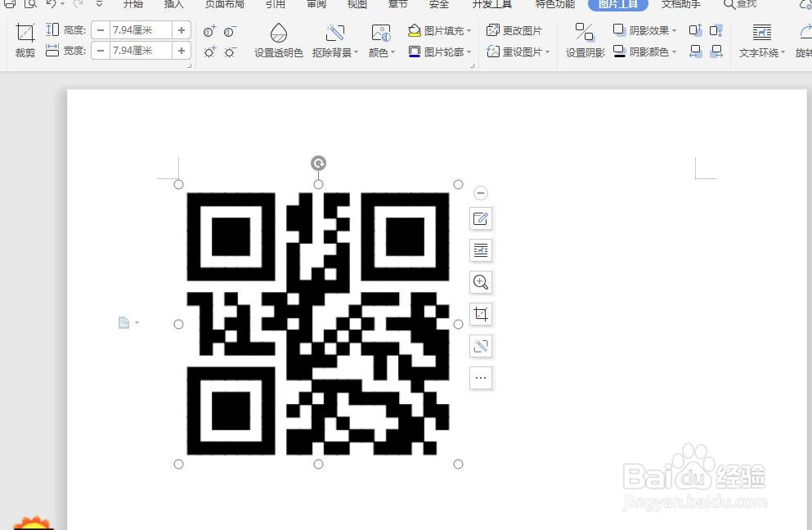This screenshot has width=812, height=530.
Task: Switch to the 引用 tab
Action: point(276,4)
